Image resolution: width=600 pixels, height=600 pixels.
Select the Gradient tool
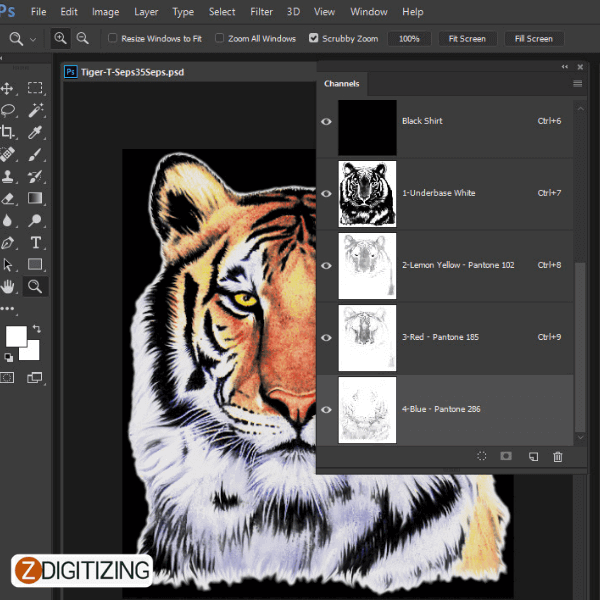pos(35,198)
